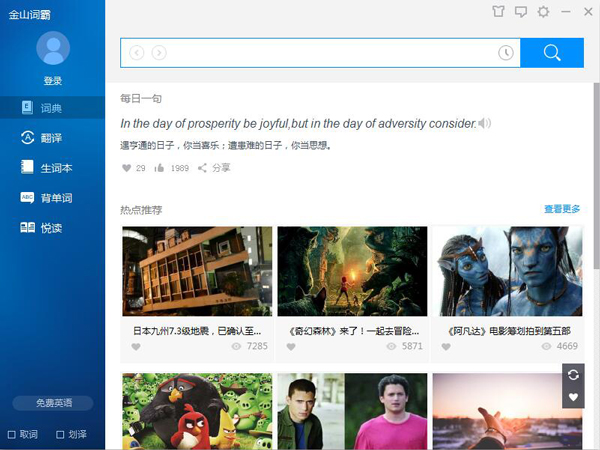Open settings gear in title bar

click(x=544, y=12)
